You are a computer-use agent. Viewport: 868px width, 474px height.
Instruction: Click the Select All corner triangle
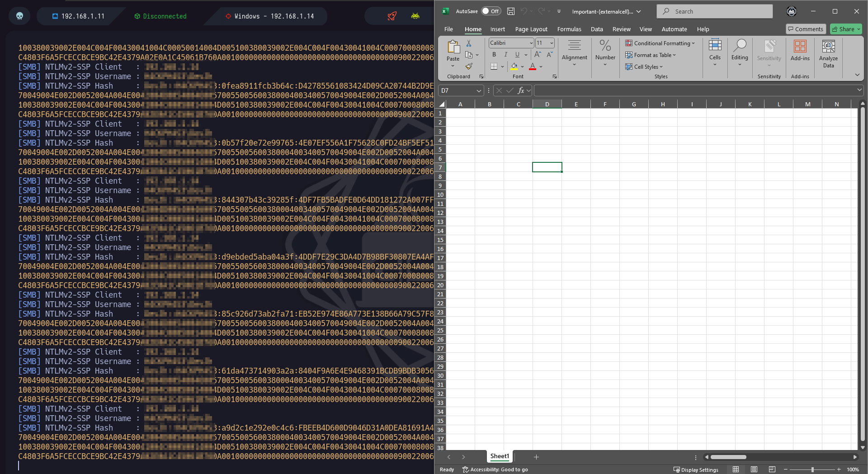coord(442,104)
